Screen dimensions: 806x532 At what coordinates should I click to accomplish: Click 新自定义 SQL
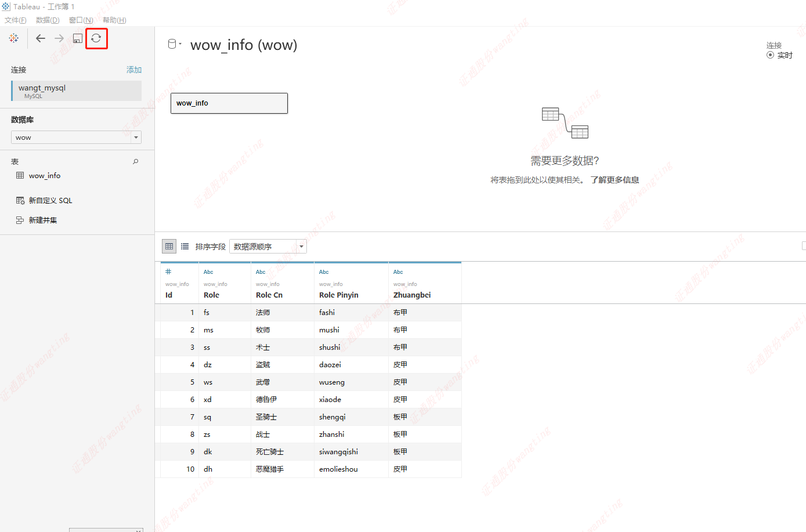coord(50,200)
